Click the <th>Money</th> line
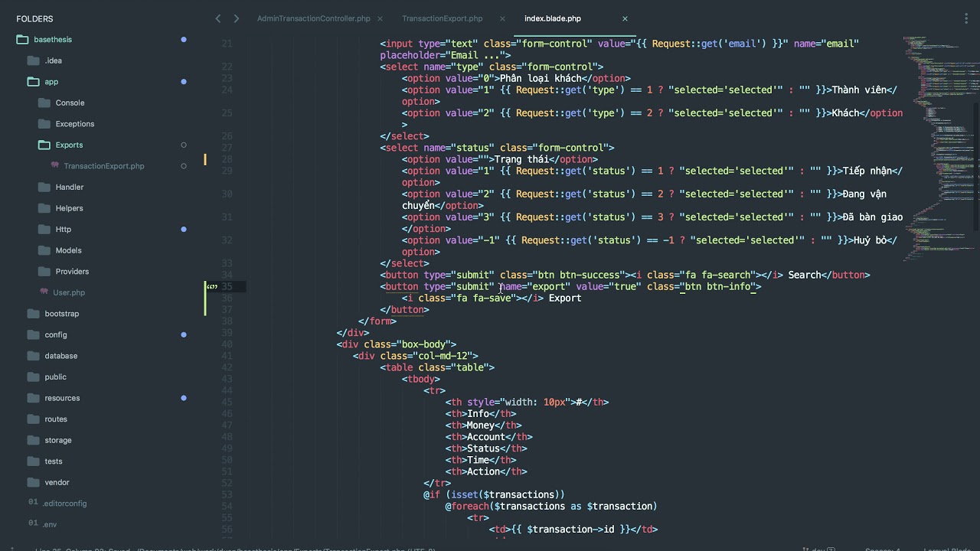The height and width of the screenshot is (551, 980). pos(484,425)
